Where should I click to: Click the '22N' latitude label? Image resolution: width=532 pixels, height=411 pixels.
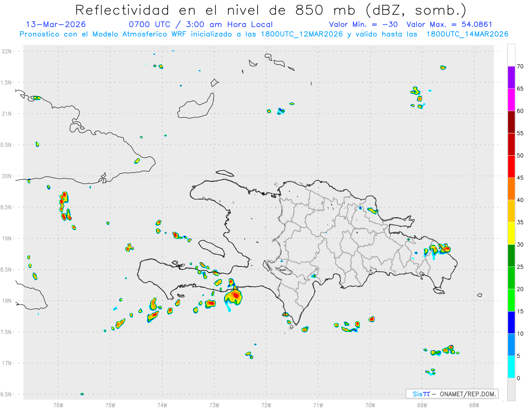[x=7, y=51]
